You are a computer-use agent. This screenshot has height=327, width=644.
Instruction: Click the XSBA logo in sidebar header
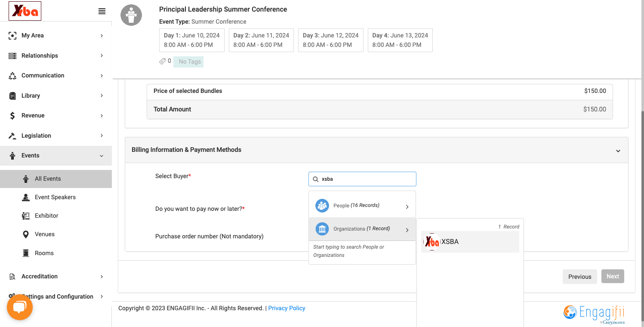pyautogui.click(x=25, y=11)
